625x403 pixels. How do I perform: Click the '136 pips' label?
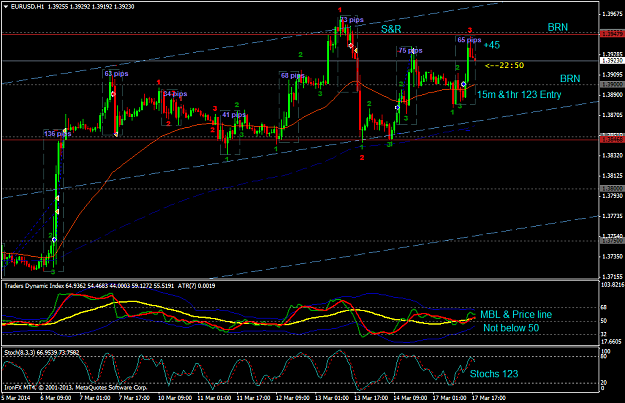tap(57, 134)
